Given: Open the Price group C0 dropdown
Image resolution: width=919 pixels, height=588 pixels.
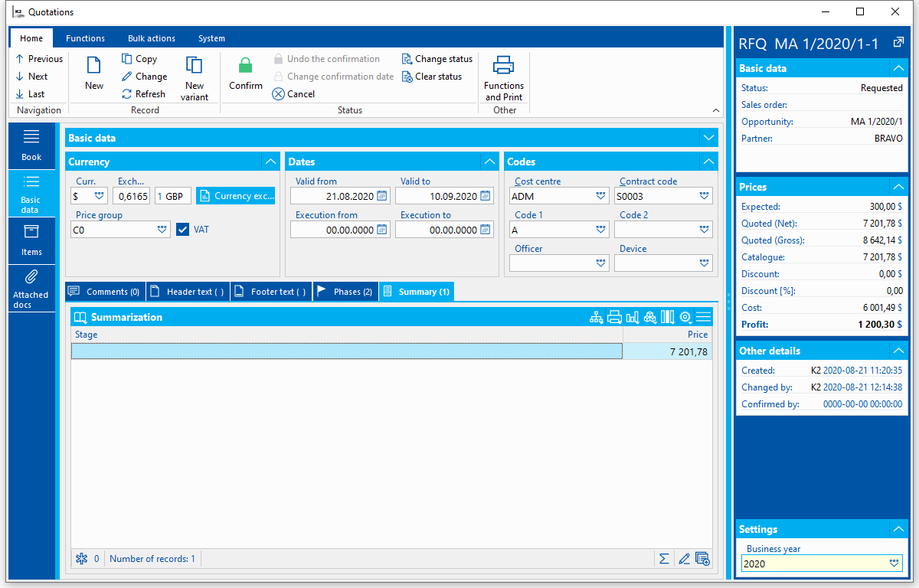Looking at the screenshot, I should click(x=162, y=229).
